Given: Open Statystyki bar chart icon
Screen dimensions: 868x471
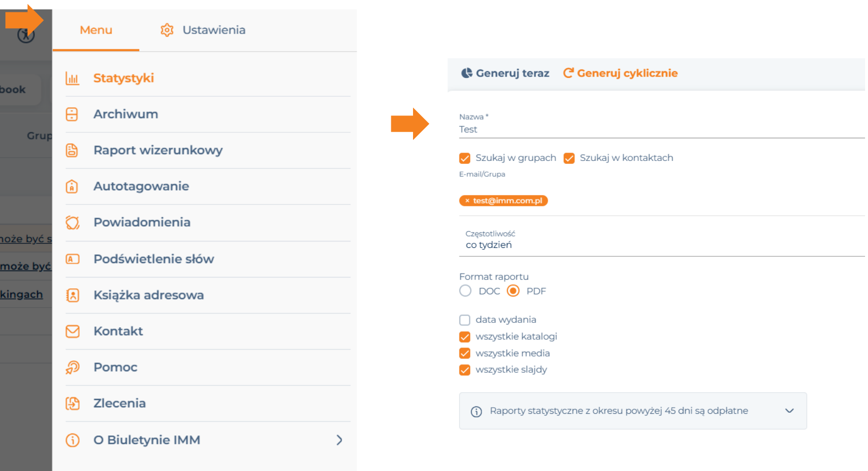Looking at the screenshot, I should click(x=73, y=78).
